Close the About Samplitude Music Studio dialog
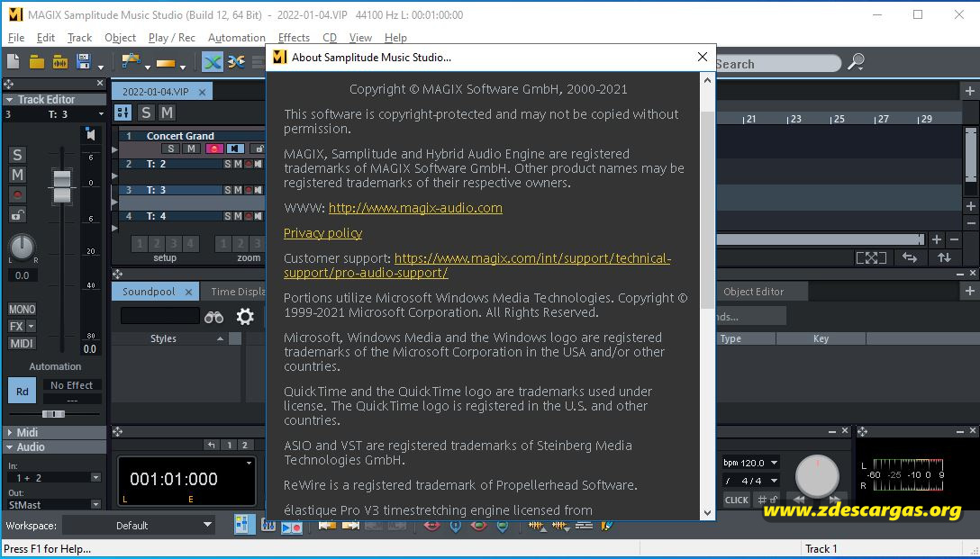The image size is (980, 559). [x=702, y=57]
